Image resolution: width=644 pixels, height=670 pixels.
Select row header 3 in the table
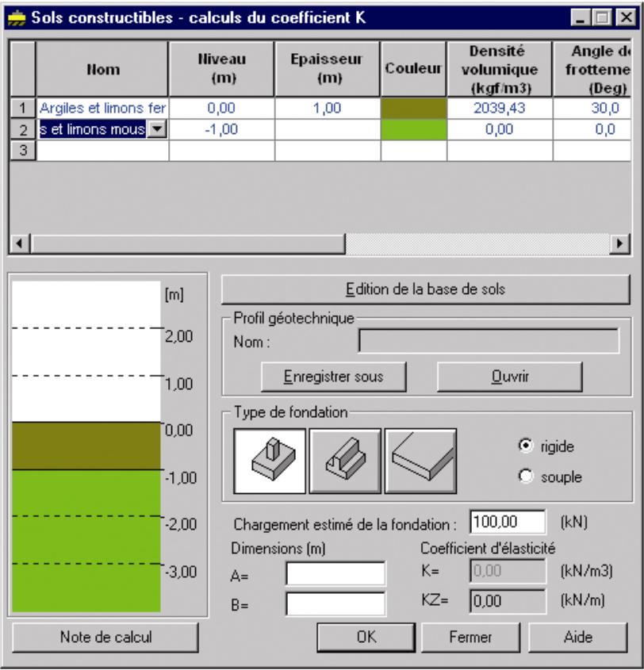[x=23, y=151]
